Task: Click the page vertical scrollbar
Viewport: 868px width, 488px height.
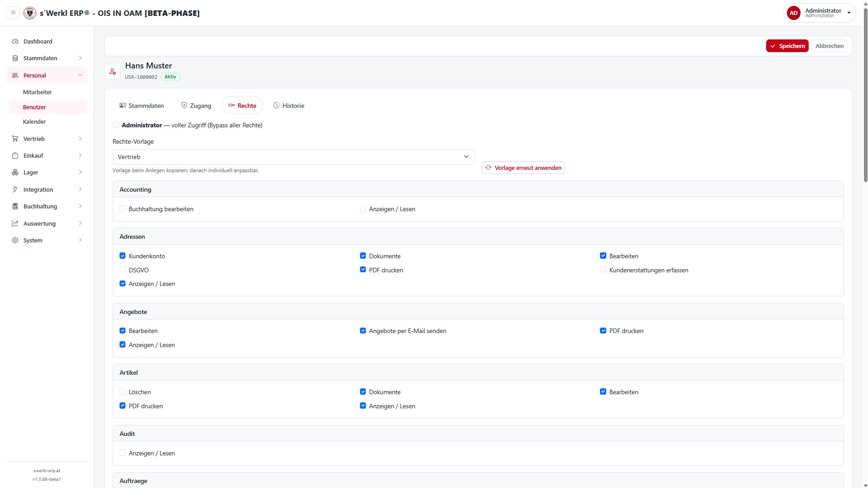Action: tap(865, 95)
